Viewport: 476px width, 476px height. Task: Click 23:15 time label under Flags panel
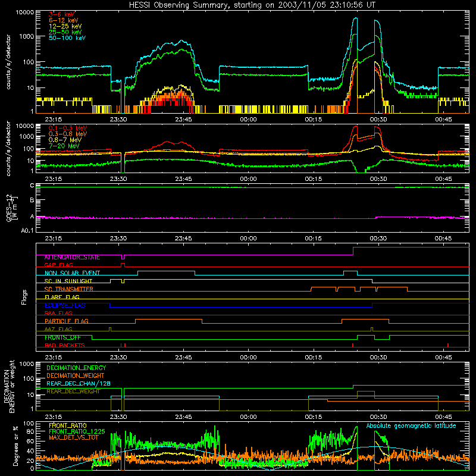(54, 358)
